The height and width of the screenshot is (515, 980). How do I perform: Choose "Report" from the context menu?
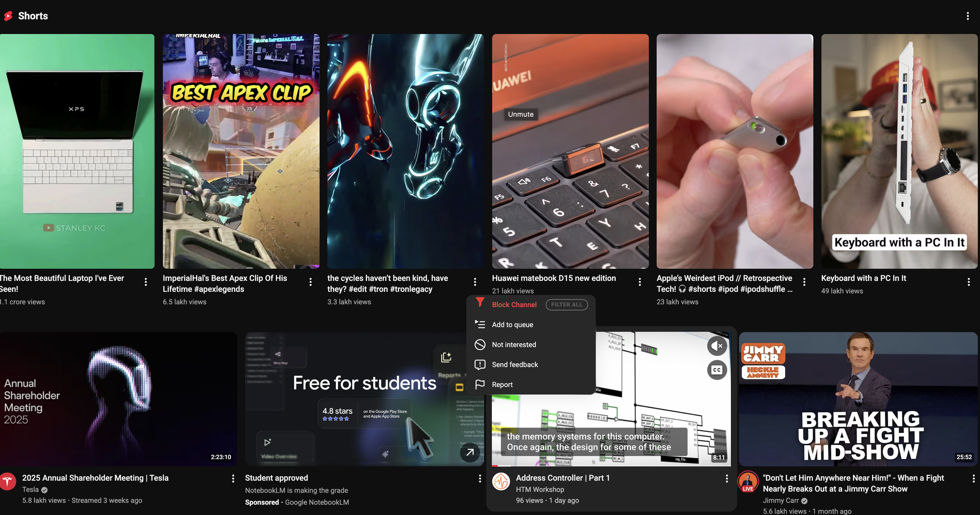tap(502, 385)
